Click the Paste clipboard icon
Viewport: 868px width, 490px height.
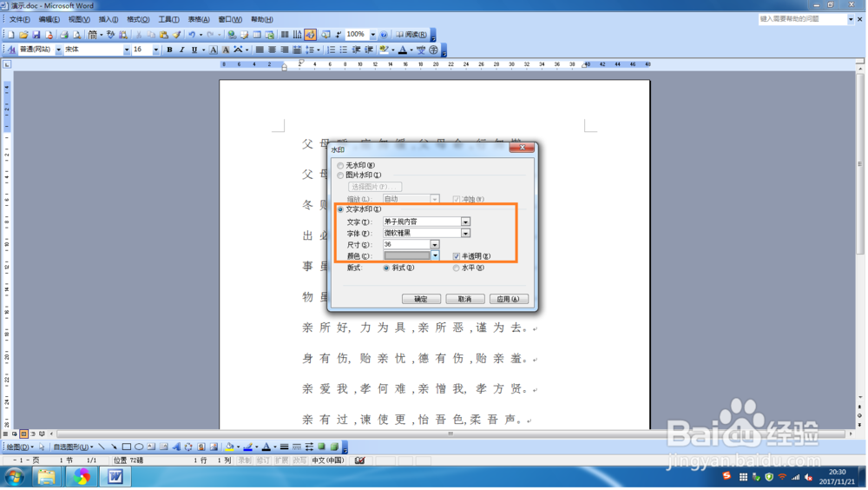coord(164,35)
